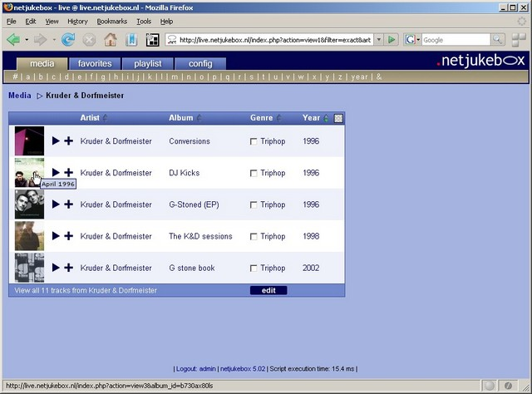This screenshot has height=394, width=532.
Task: Click icon right of search box
Action: [x=519, y=40]
